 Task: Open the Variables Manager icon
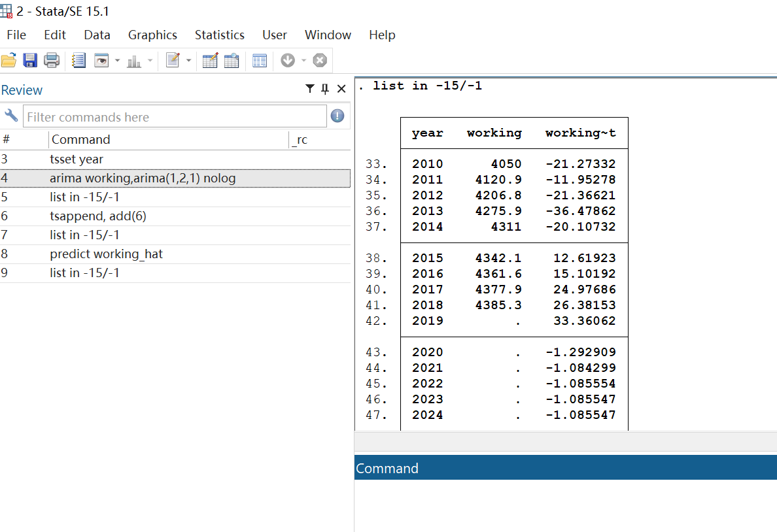pyautogui.click(x=260, y=61)
